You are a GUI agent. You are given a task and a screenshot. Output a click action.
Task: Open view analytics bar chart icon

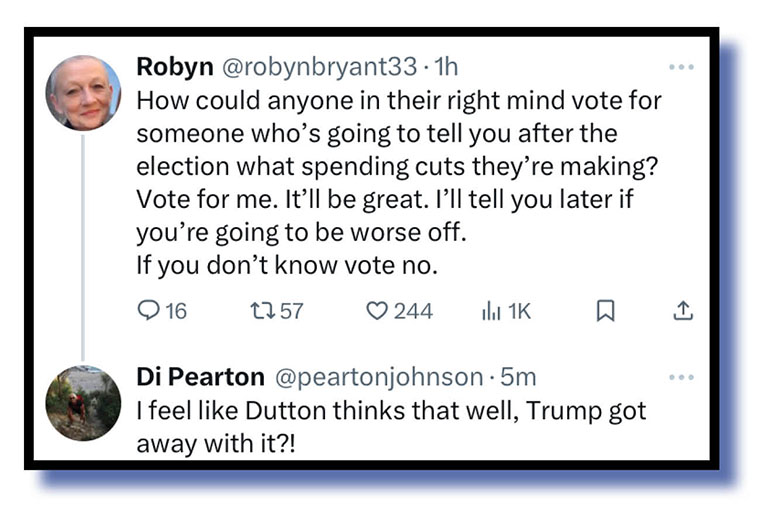point(491,311)
